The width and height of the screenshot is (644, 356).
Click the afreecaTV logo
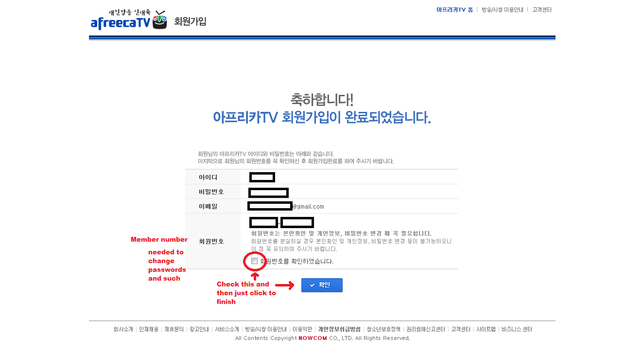[129, 20]
